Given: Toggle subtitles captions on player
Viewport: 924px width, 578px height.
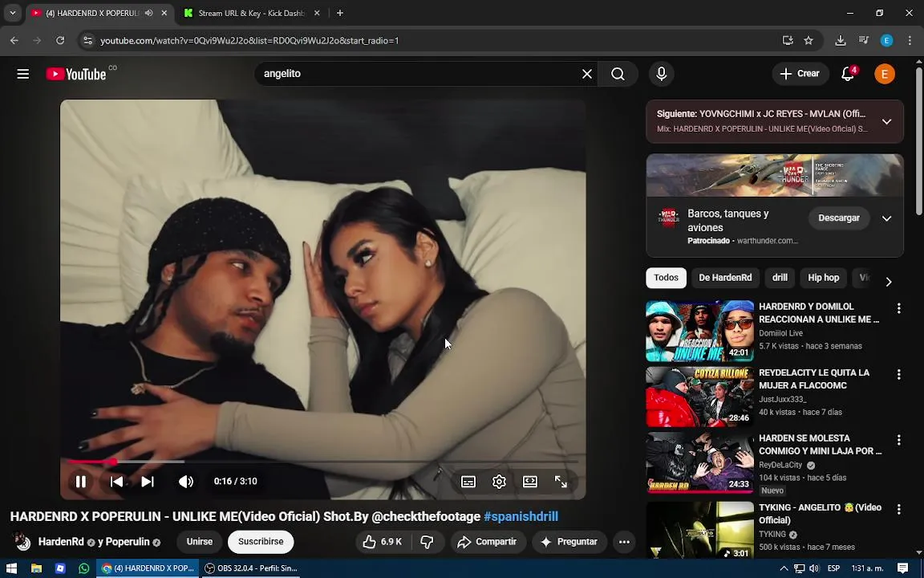Looking at the screenshot, I should pos(468,482).
